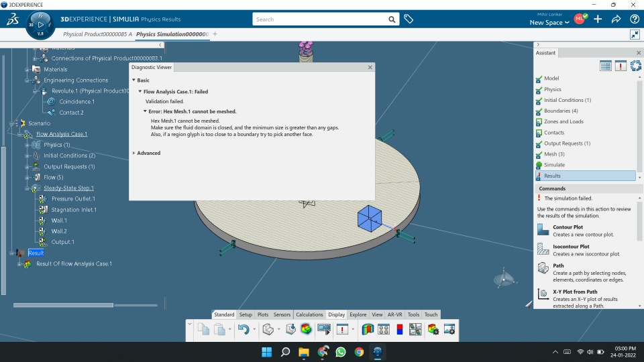This screenshot has width=644, height=362.
Task: Click the search input field
Action: click(x=321, y=19)
